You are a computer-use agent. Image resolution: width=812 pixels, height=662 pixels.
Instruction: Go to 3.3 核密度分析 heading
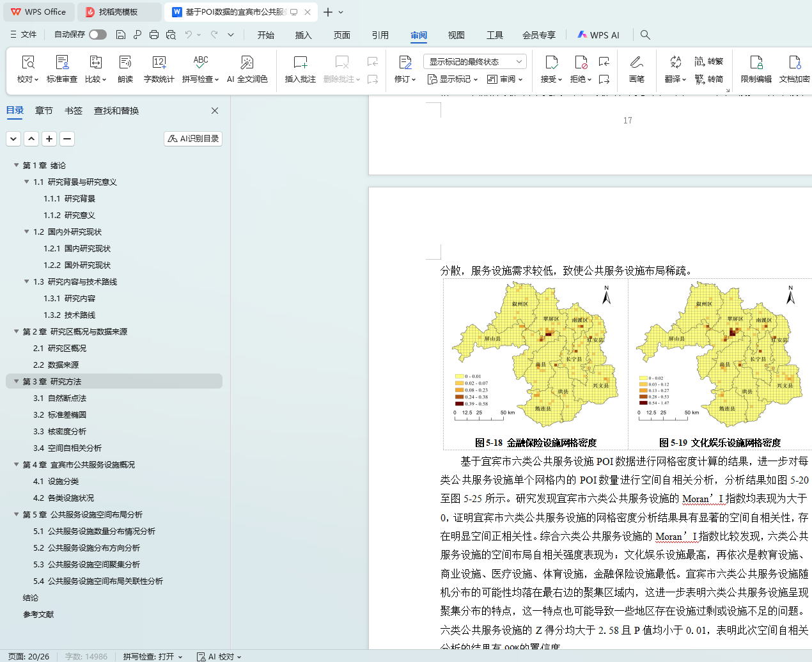pyautogui.click(x=60, y=431)
